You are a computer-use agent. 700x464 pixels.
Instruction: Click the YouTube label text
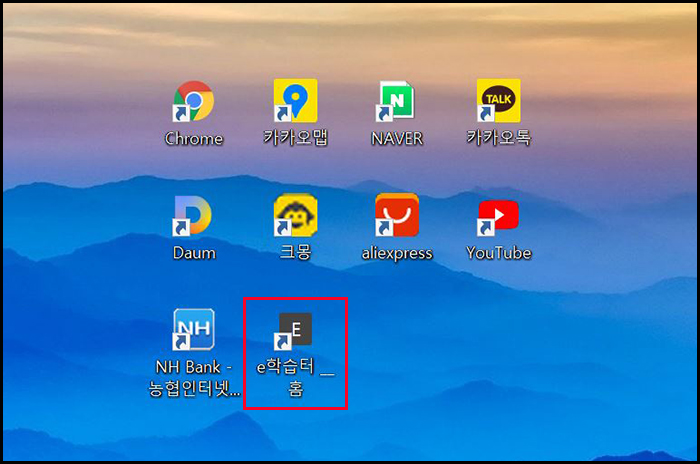tap(499, 253)
